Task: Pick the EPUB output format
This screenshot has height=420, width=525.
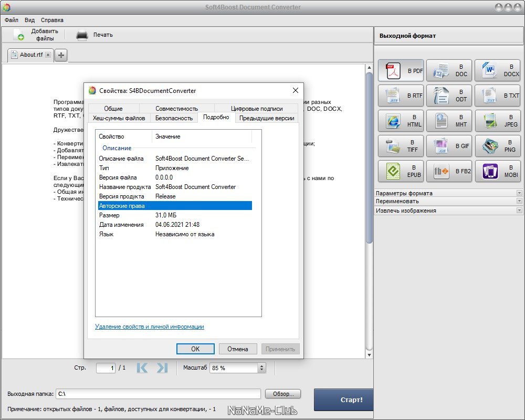Action: click(x=401, y=171)
